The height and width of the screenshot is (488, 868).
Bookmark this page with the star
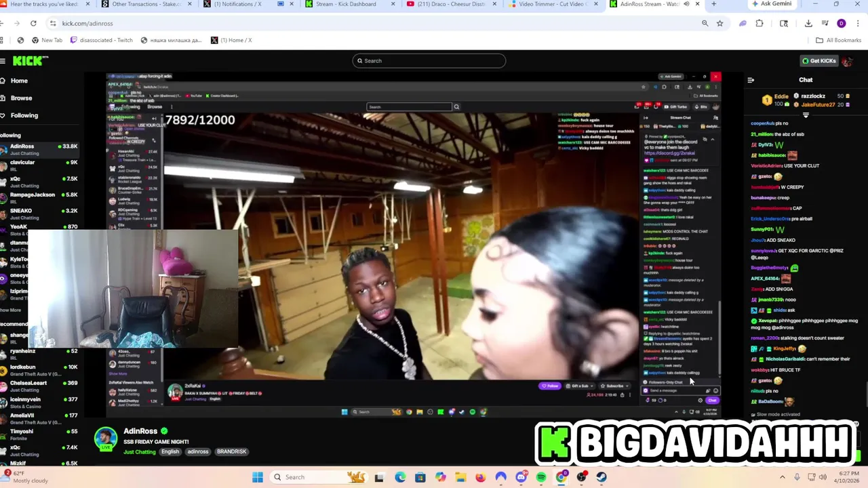tap(719, 23)
